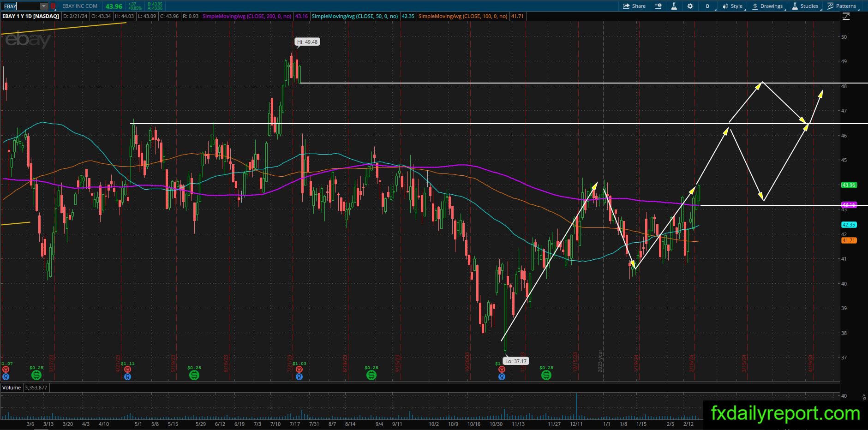Click the Patterns chart icon
The width and height of the screenshot is (868, 430).
[x=831, y=6]
